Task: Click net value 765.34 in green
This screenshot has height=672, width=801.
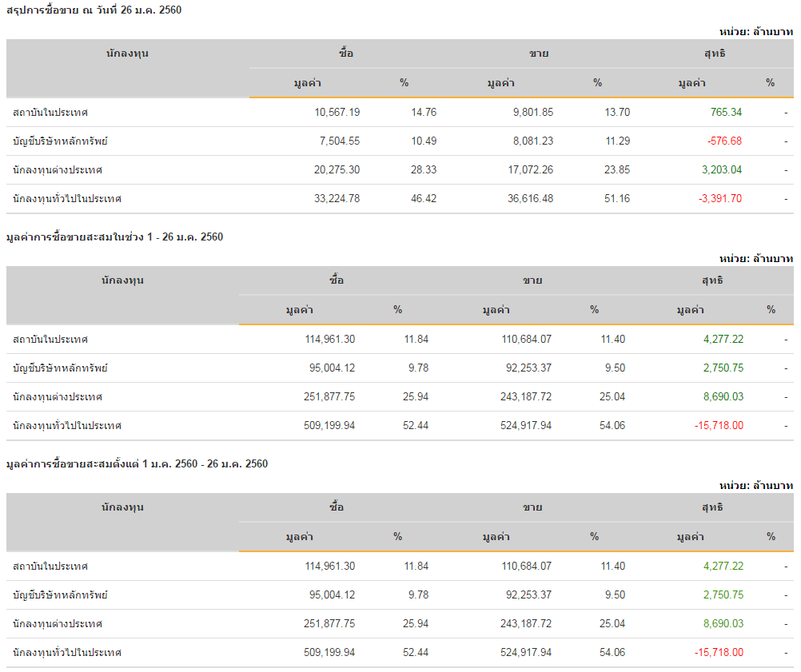Action: tap(726, 113)
